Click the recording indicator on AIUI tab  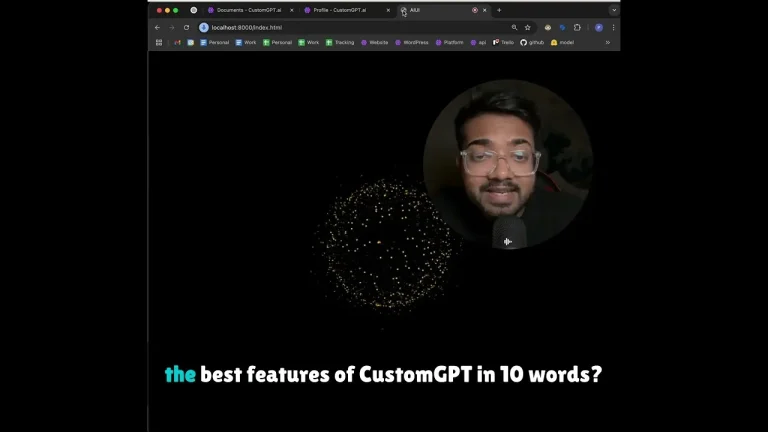click(x=475, y=10)
